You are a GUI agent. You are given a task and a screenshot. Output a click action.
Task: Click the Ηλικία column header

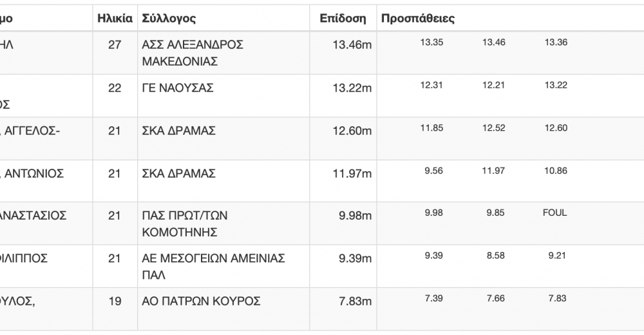(115, 19)
